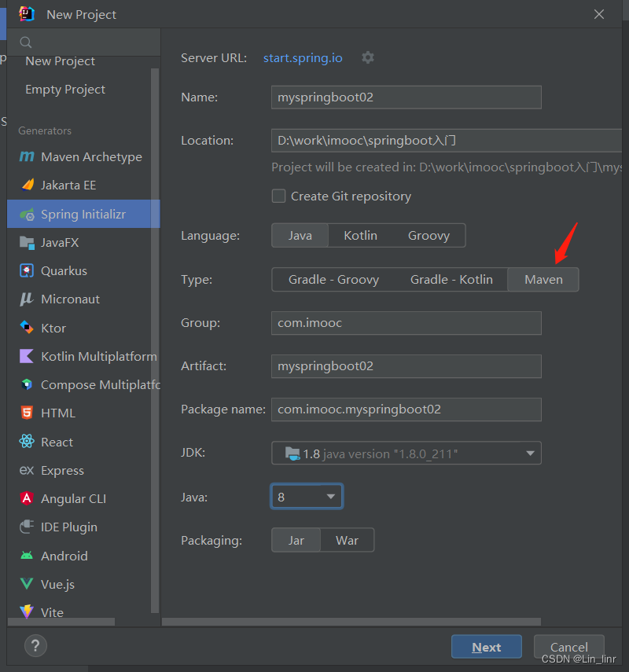Viewport: 629px width, 672px height.
Task: Select Empty Project in sidebar
Action: [x=65, y=89]
